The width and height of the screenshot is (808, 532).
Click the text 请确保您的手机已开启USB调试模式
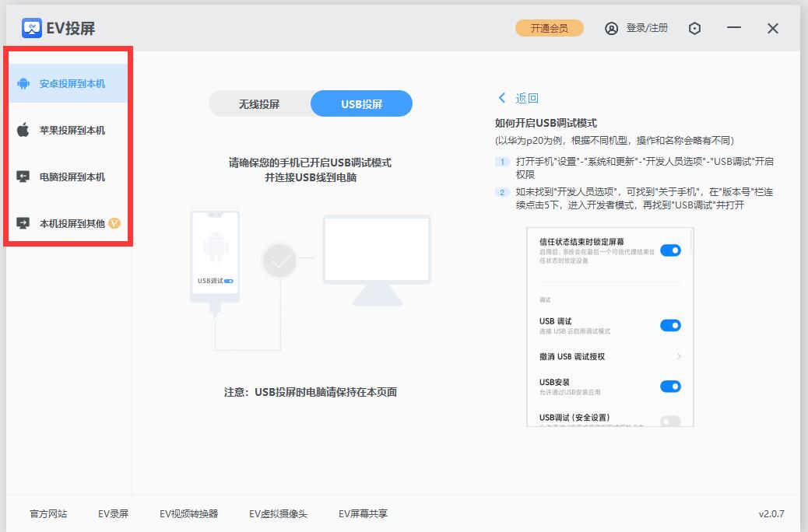(x=311, y=163)
